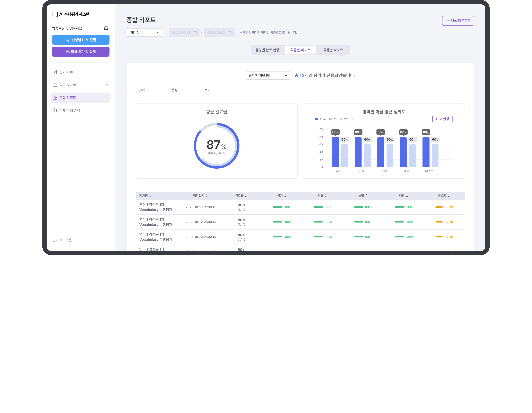Click 12 count in evaluation summary text

pos(302,75)
